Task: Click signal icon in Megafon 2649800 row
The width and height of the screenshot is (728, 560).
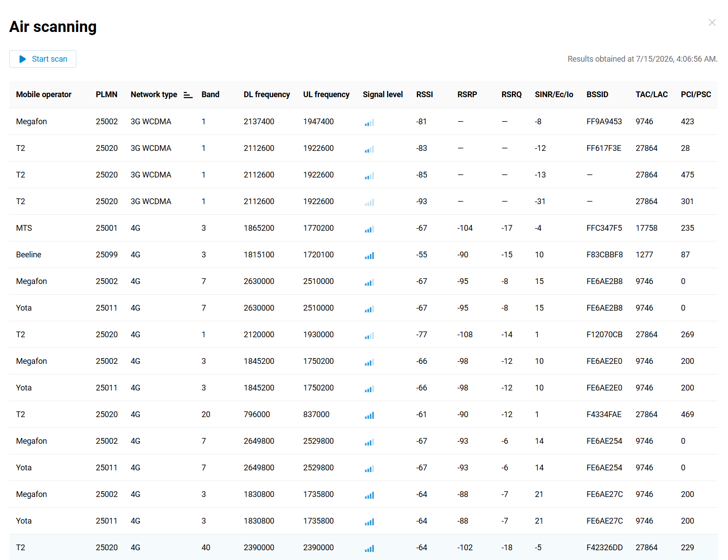Action: coord(369,442)
